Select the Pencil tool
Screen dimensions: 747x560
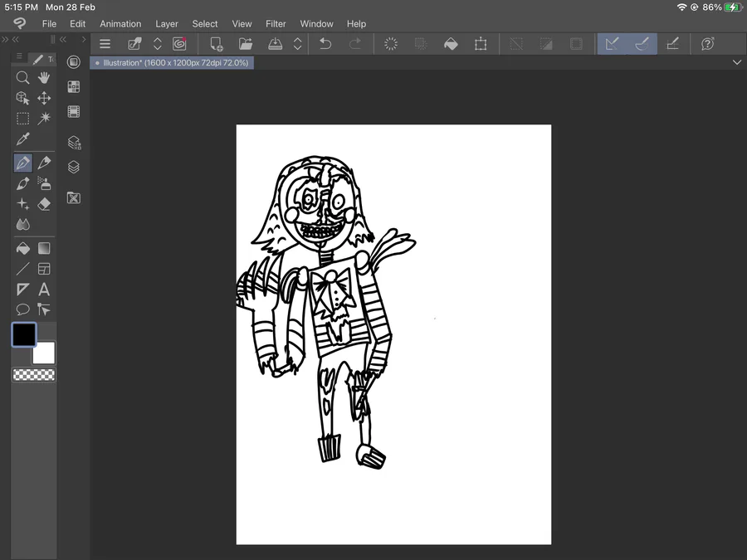[x=44, y=163]
